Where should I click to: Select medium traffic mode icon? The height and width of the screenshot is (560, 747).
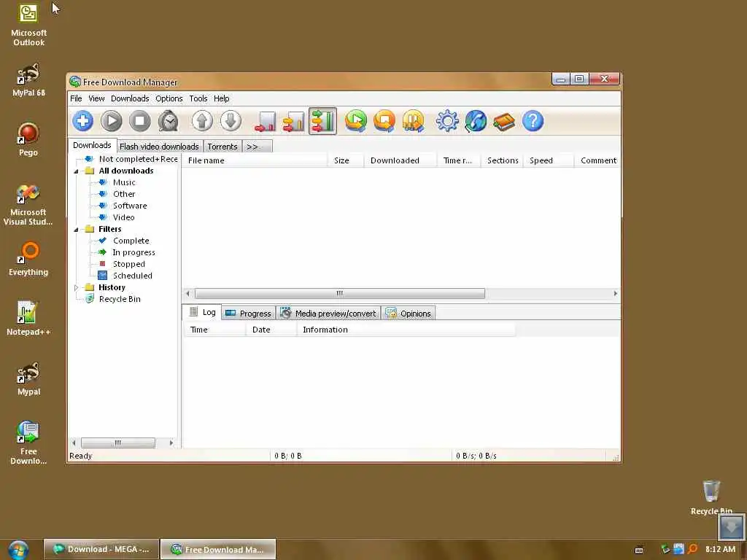(294, 121)
